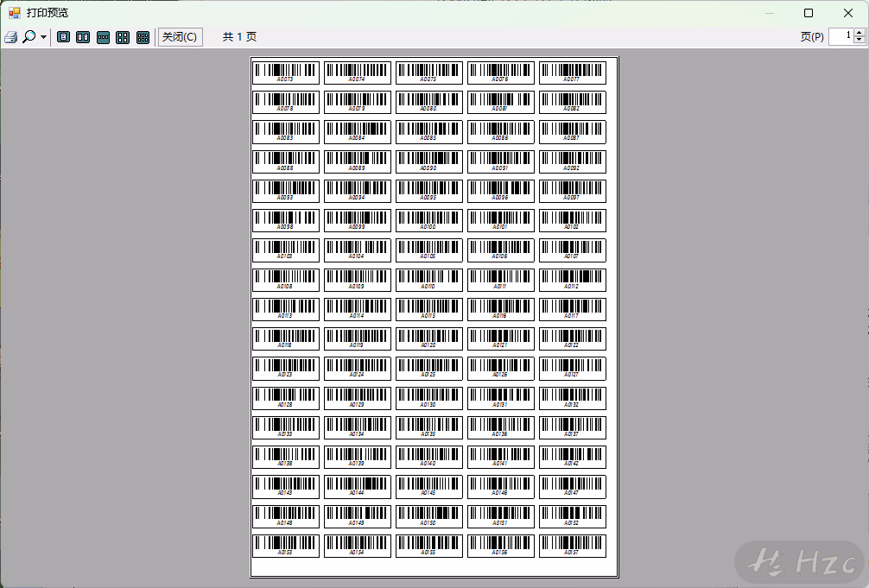Image resolution: width=869 pixels, height=588 pixels.
Task: Switch to six-page view layout
Action: 143,37
